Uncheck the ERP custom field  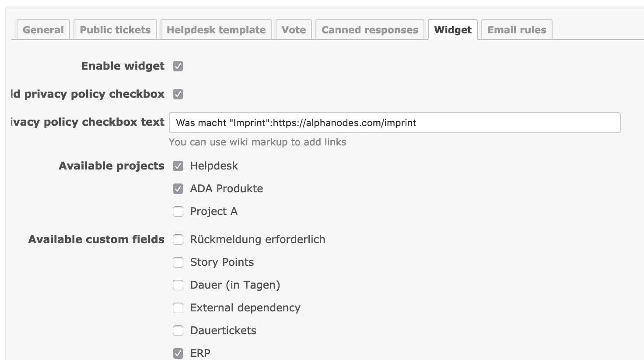click(178, 353)
